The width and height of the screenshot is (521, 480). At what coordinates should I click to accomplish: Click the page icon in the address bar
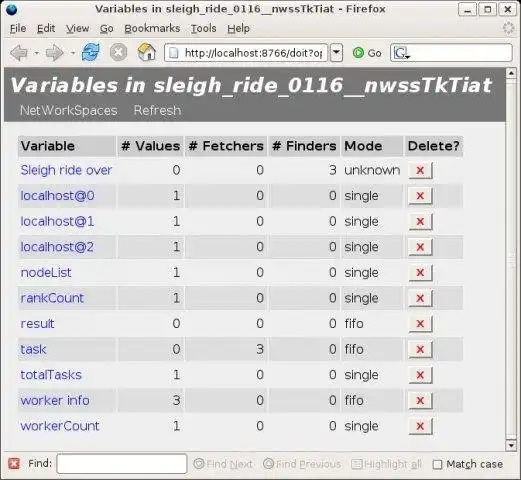click(174, 53)
